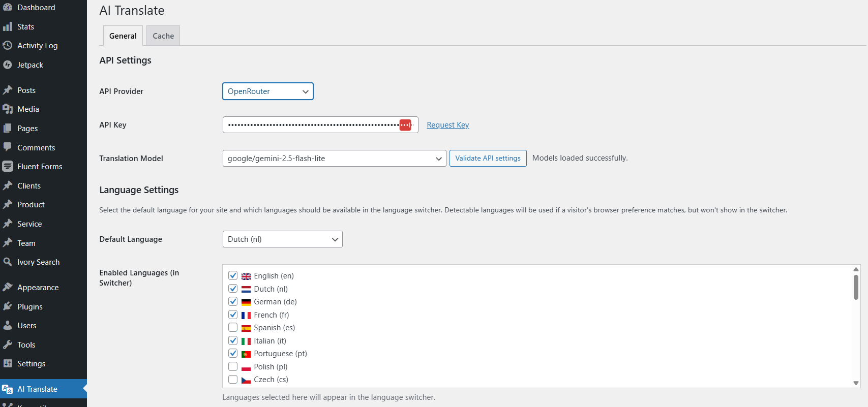Viewport: 868px width, 407px height.
Task: Click the Dashboard icon in sidebar
Action: pyautogui.click(x=8, y=7)
